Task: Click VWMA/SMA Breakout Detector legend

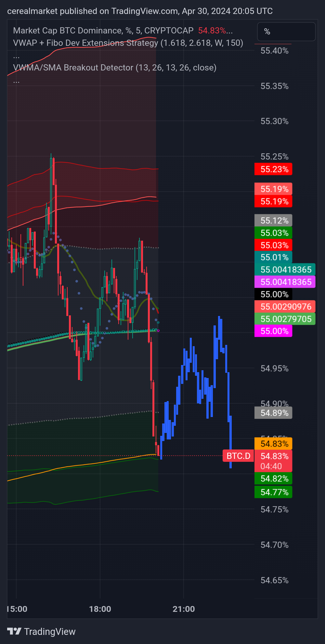Action: click(x=115, y=68)
